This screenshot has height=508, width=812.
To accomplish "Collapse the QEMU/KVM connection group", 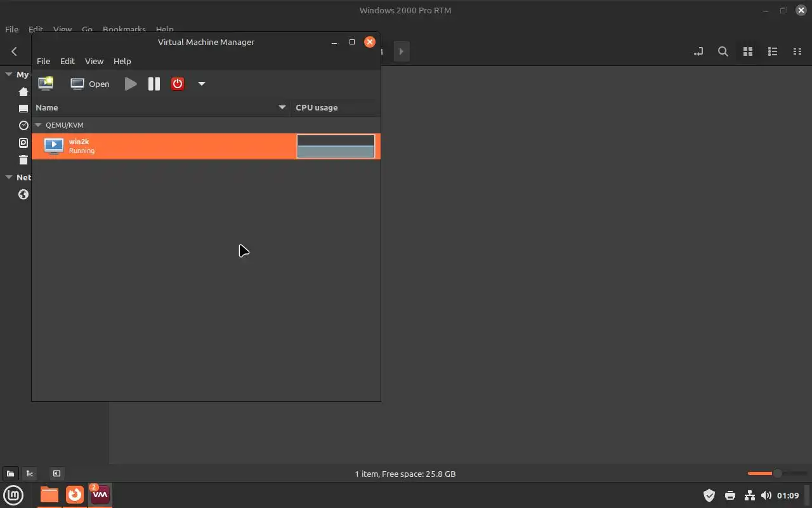I will (38, 125).
